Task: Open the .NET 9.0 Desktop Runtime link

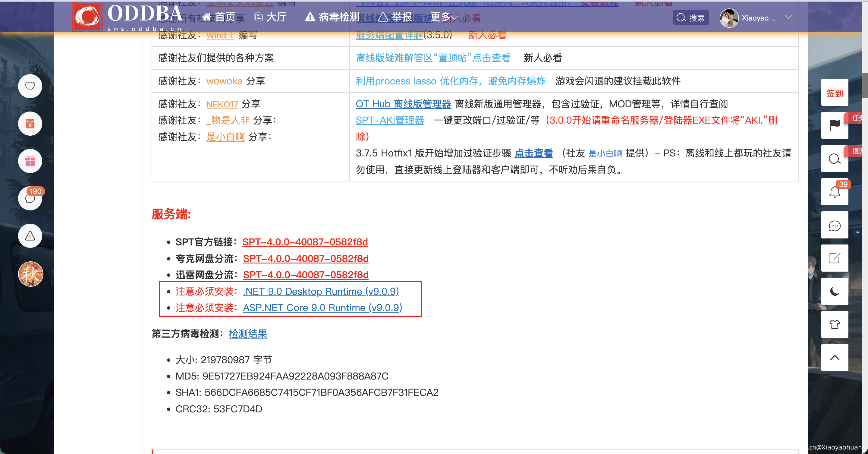Action: coord(321,291)
